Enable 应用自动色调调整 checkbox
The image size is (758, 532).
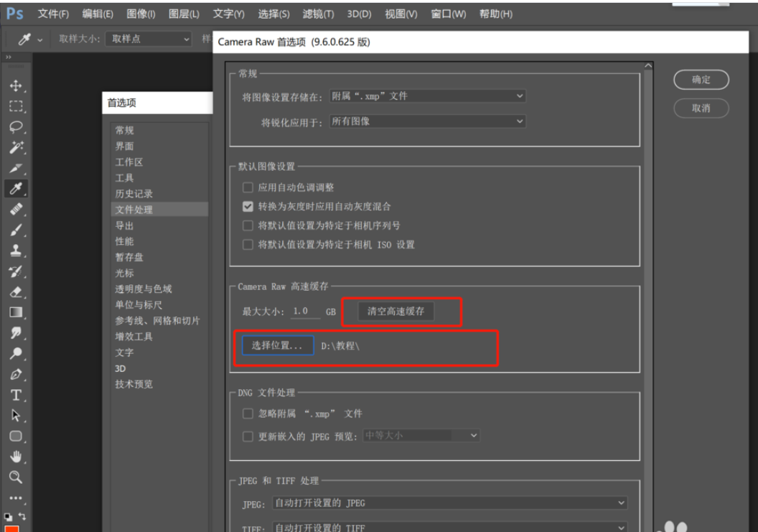point(248,187)
